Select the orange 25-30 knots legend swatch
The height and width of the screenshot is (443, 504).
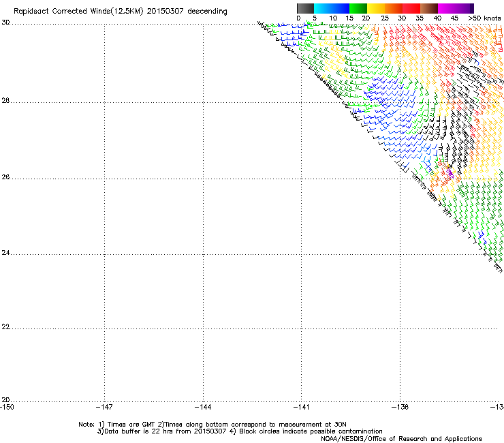394,8
